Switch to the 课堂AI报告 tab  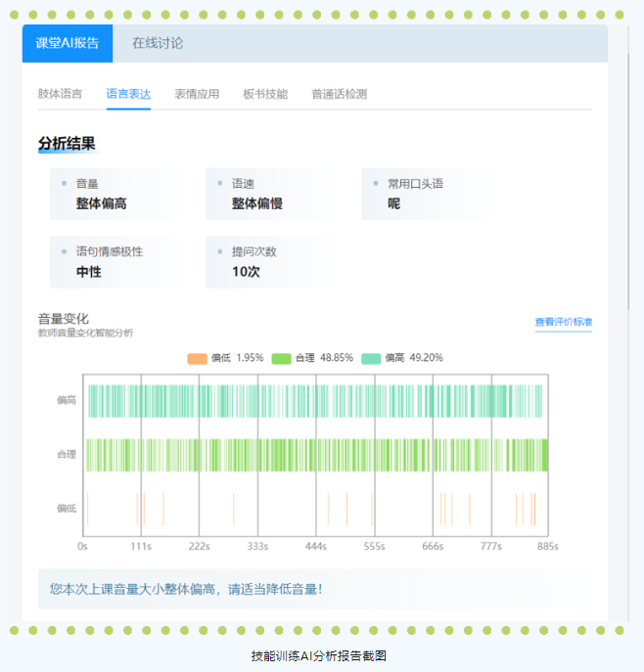(x=68, y=43)
